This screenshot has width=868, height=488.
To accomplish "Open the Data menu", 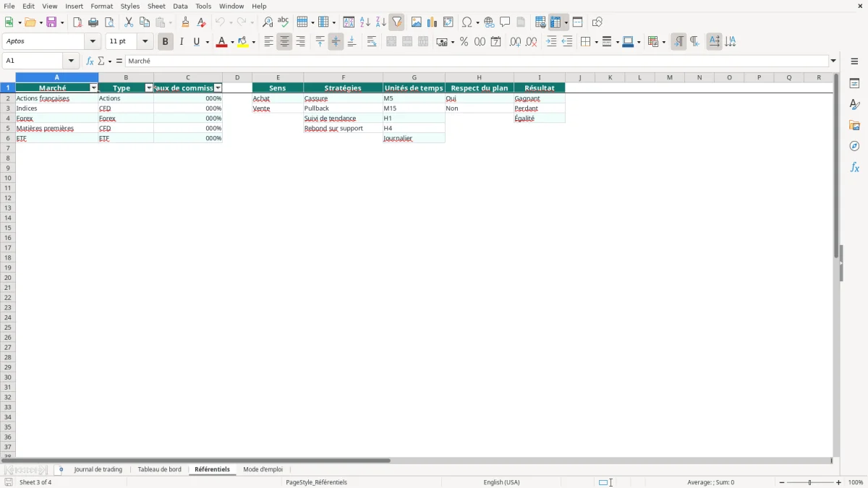I will tap(181, 6).
